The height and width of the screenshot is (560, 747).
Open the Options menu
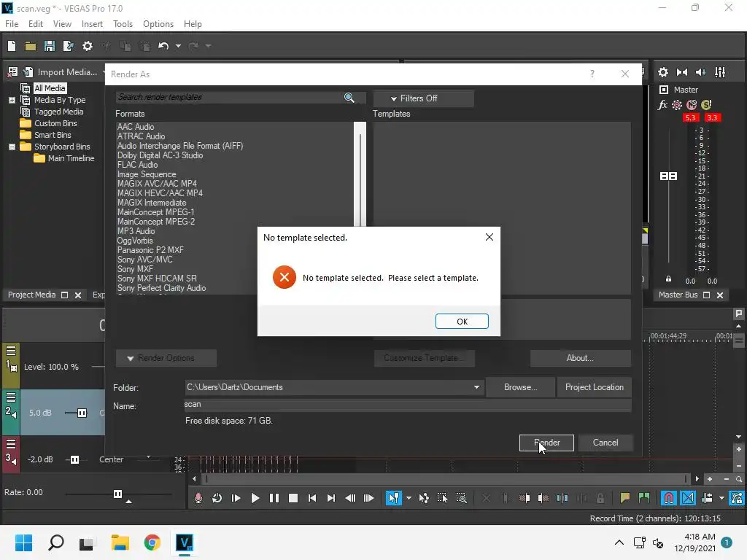158,24
